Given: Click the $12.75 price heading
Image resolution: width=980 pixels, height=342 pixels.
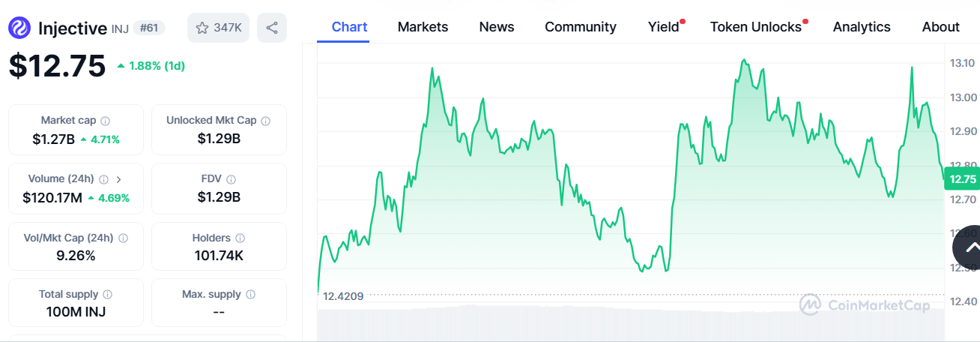Looking at the screenshot, I should [x=57, y=66].
